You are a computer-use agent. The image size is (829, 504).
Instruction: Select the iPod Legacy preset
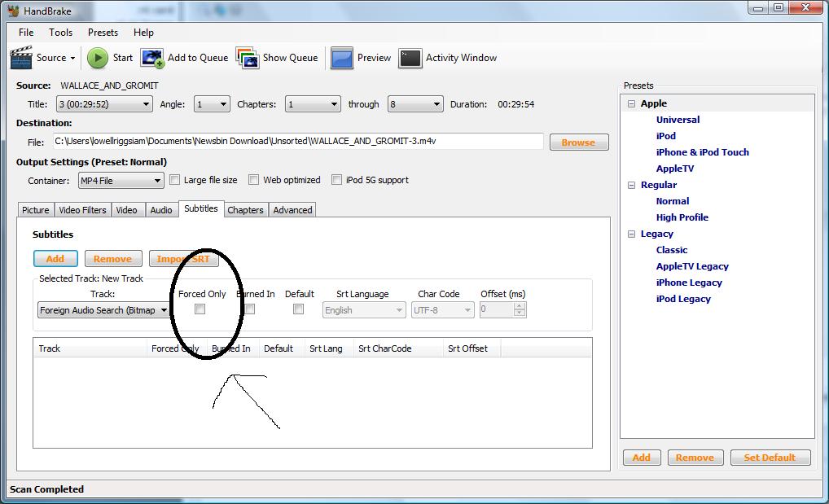click(x=683, y=299)
